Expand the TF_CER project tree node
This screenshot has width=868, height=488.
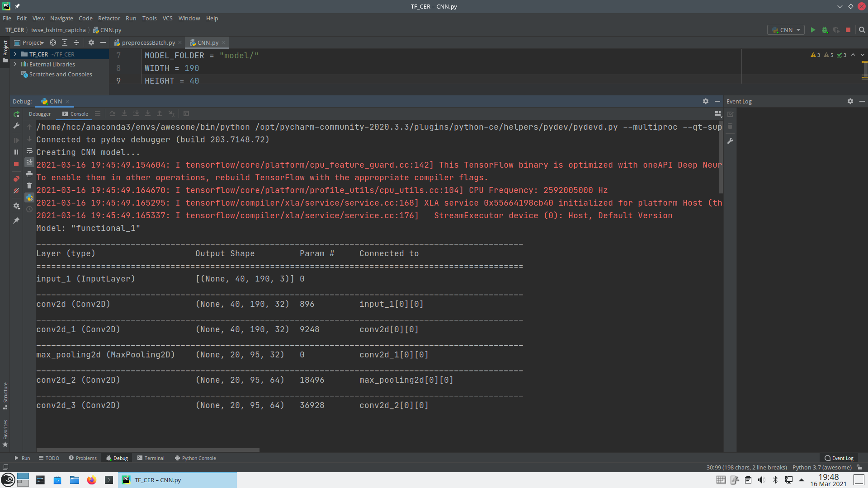pyautogui.click(x=15, y=54)
